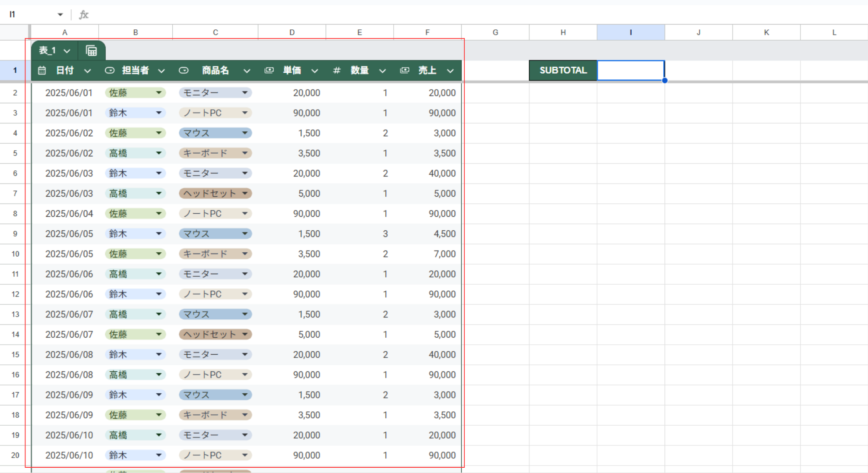Click the dropdown-type icon before 商品名
The height and width of the screenshot is (473, 868).
pos(184,71)
